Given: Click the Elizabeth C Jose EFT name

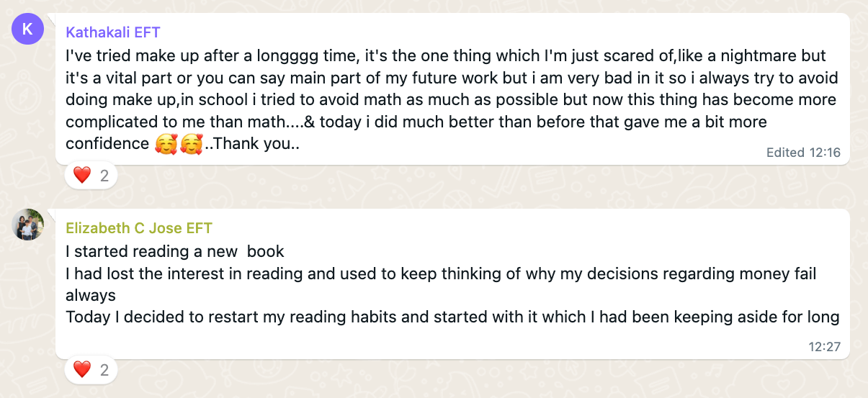Looking at the screenshot, I should [x=139, y=228].
